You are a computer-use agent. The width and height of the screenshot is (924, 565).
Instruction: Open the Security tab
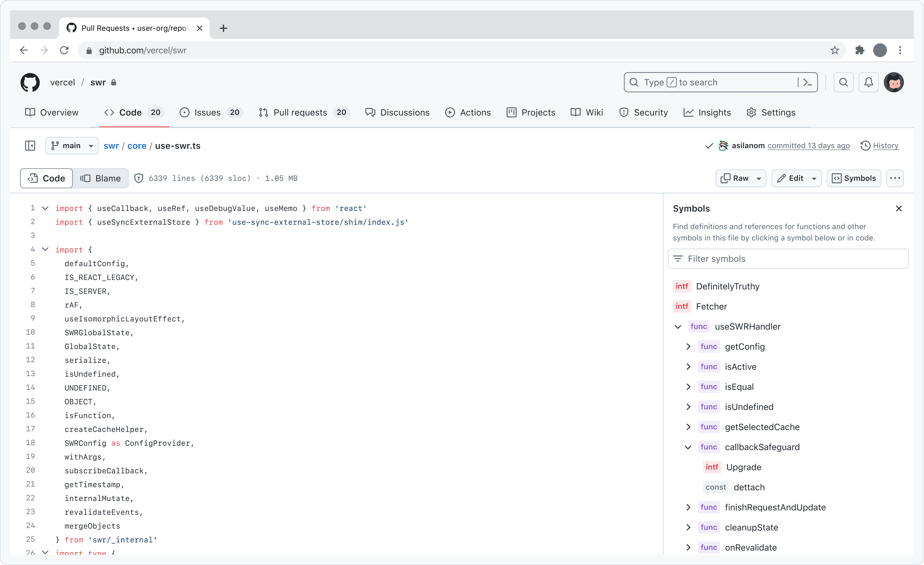(643, 112)
